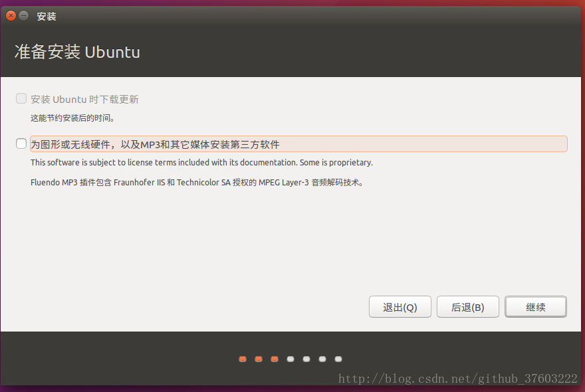Click the 继续 continue button
Screen dimensions: 585x392
coord(535,307)
